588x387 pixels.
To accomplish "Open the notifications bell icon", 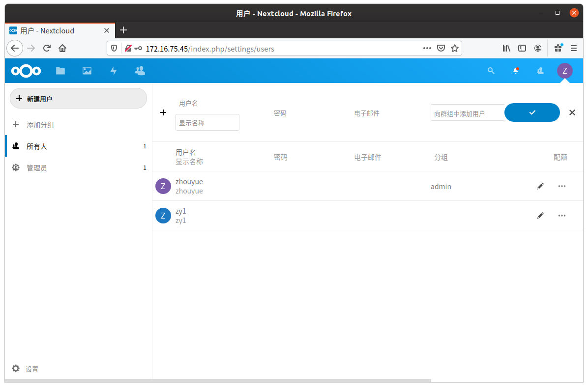I will pyautogui.click(x=515, y=71).
